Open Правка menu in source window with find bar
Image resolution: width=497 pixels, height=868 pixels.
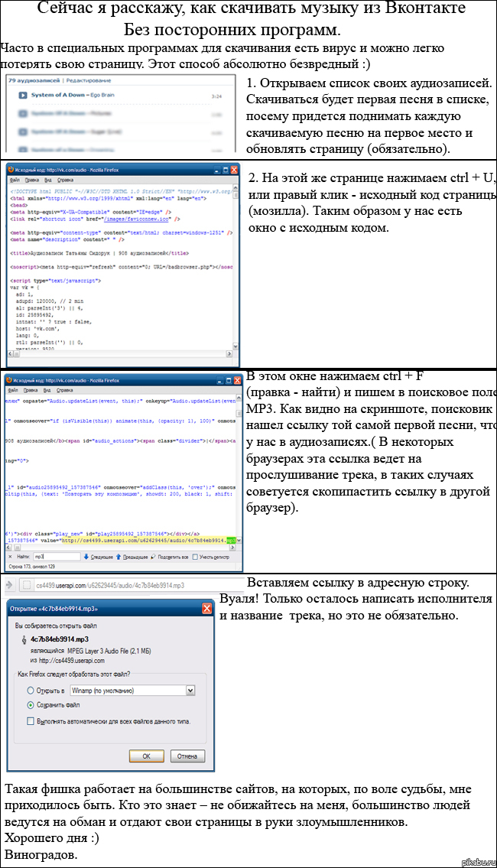click(31, 390)
